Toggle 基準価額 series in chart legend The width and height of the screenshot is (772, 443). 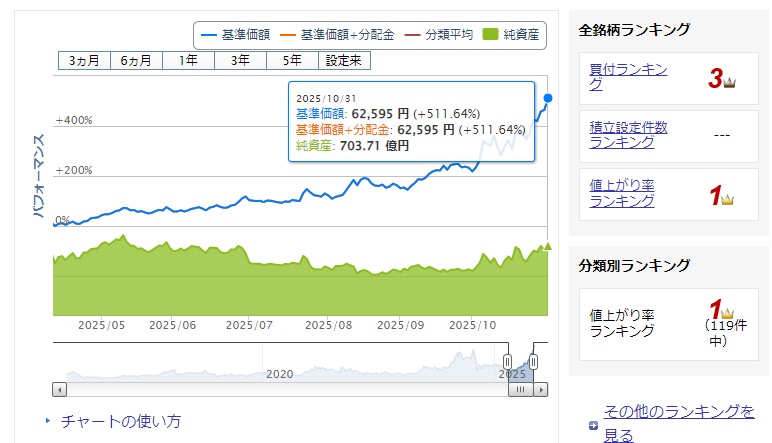point(235,35)
